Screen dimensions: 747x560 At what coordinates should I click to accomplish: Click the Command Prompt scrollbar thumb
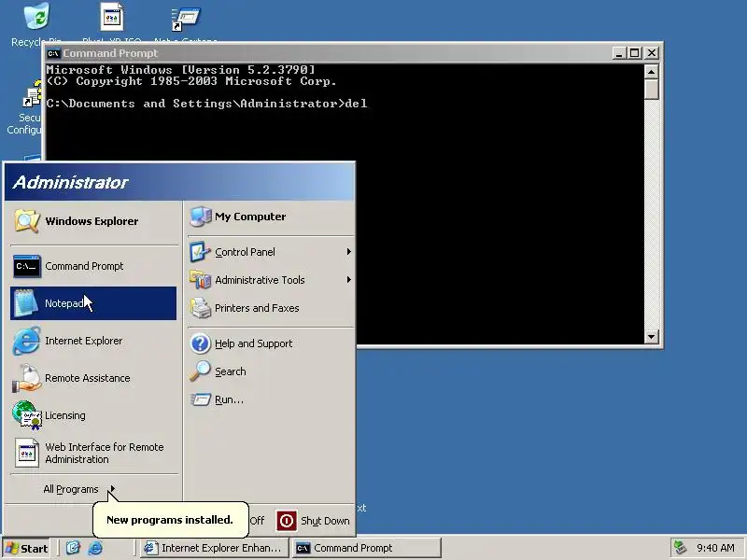(x=651, y=90)
